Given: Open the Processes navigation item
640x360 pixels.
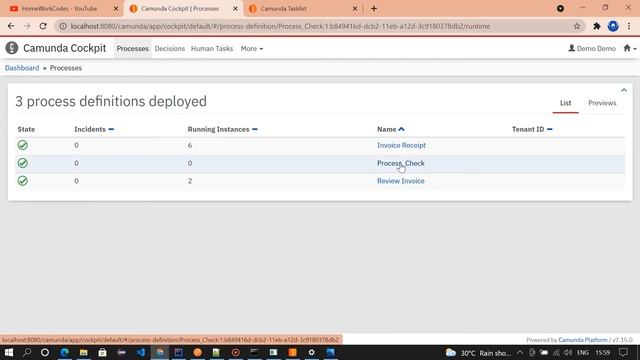Looking at the screenshot, I should (133, 49).
